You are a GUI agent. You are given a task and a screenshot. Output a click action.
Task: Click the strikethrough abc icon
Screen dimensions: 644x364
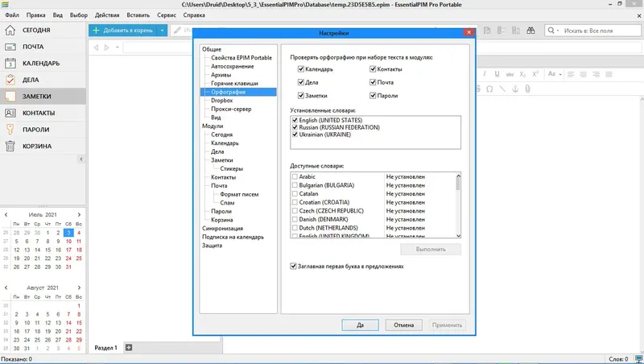[510, 74]
